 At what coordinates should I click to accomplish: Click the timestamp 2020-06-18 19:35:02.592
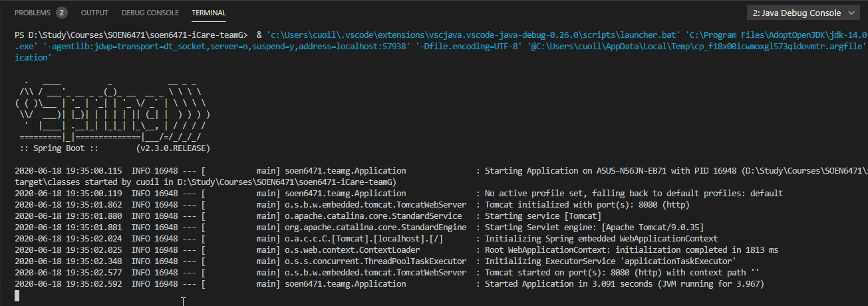(69, 284)
